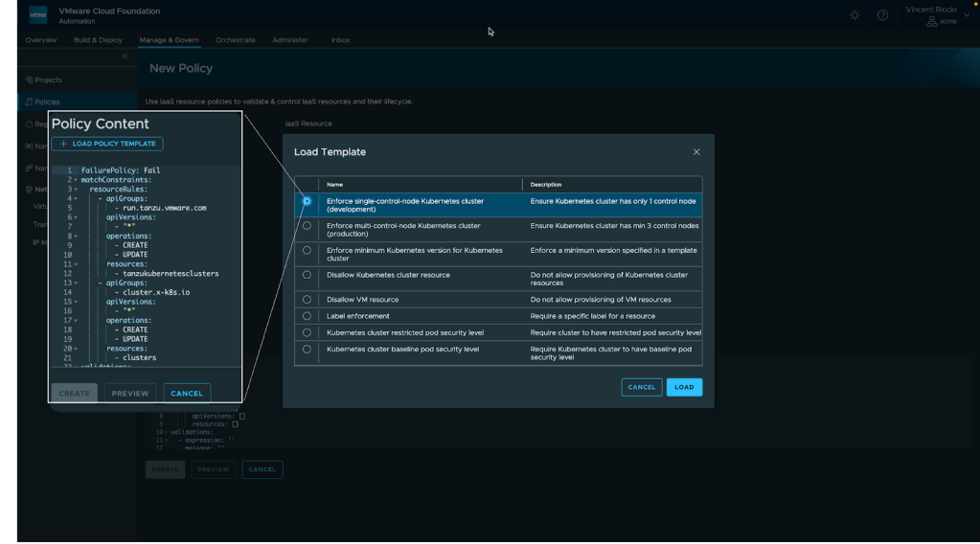Toggle the light/dark theme sun icon
Viewport: 980px width, 544px height.
pos(855,15)
